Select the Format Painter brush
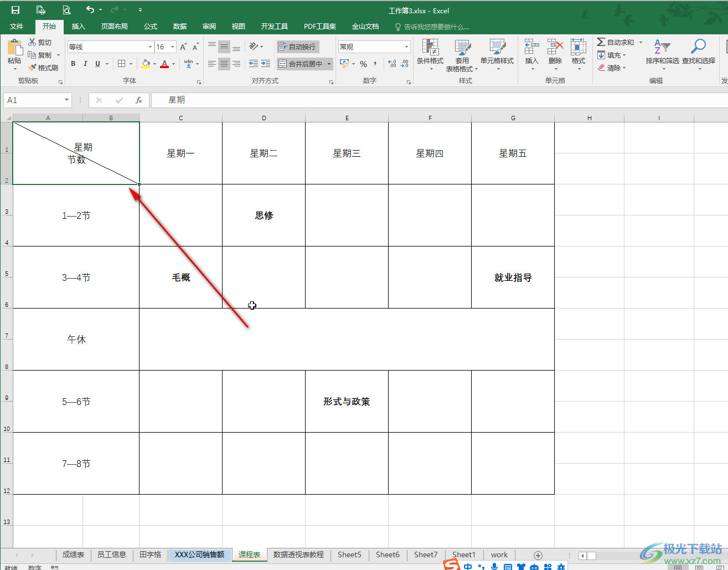 tap(32, 68)
